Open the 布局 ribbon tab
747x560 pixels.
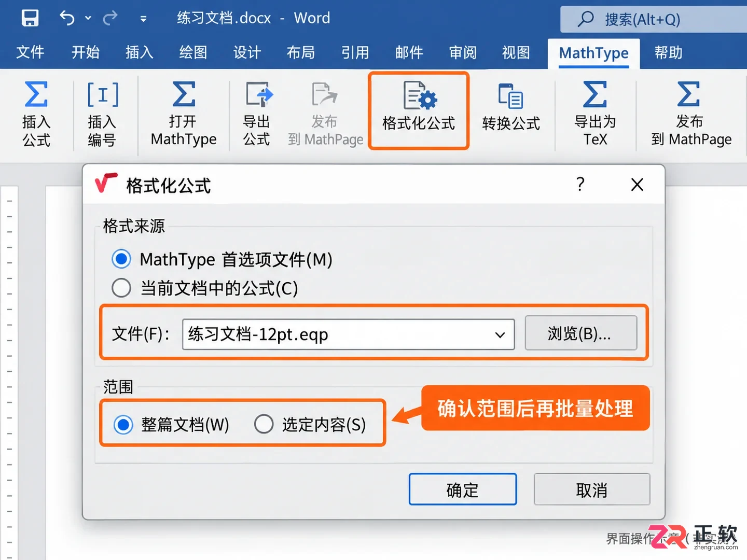pyautogui.click(x=301, y=52)
